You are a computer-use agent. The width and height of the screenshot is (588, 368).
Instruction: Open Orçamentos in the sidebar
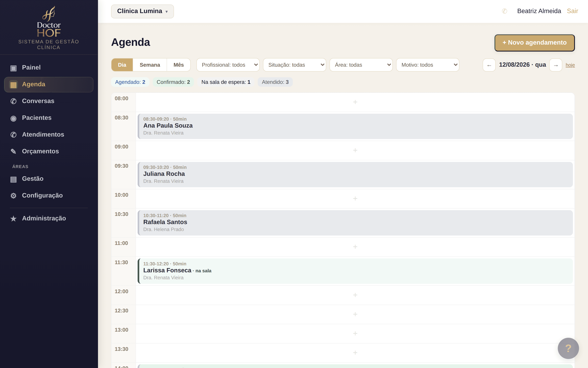pos(49,151)
